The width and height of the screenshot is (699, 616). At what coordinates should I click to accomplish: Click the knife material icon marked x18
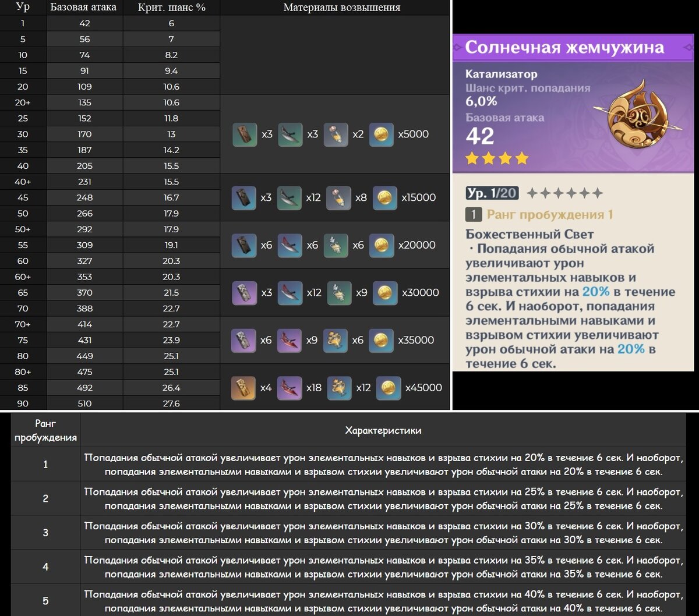[x=290, y=388]
